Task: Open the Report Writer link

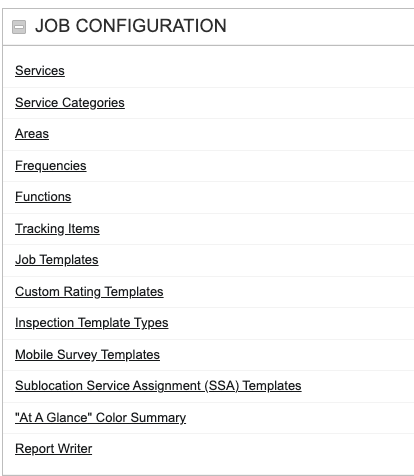Action: (53, 449)
